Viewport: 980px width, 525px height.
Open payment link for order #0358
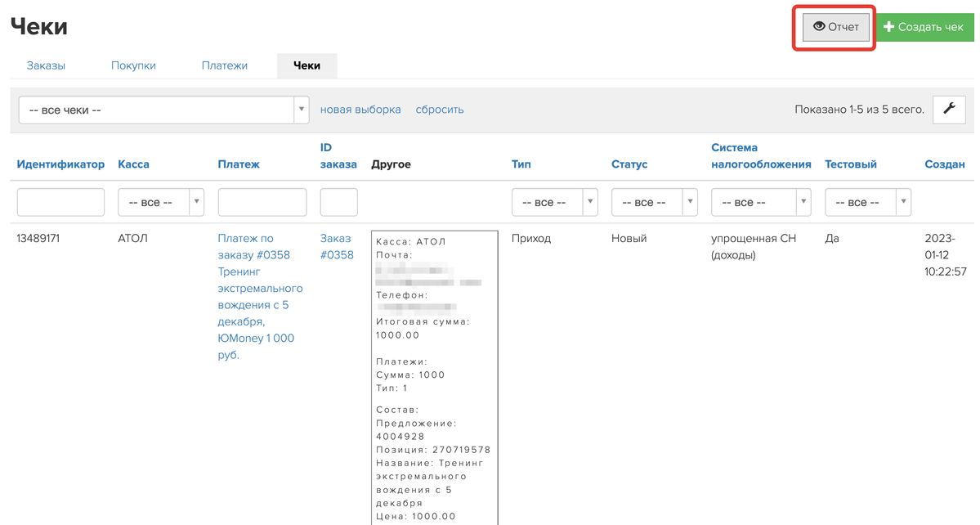click(259, 296)
